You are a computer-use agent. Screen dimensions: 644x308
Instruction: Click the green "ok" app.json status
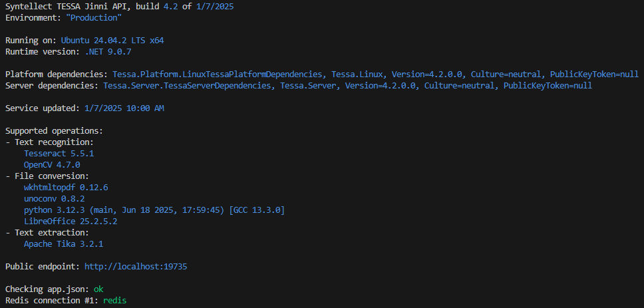click(98, 289)
